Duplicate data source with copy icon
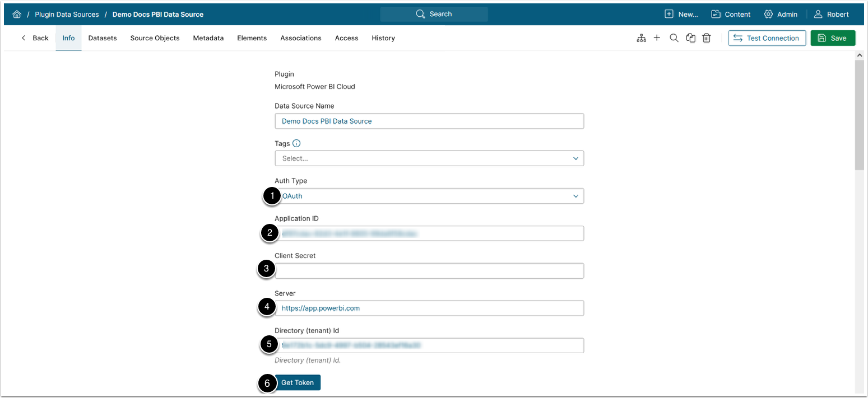The width and height of the screenshot is (868, 398). click(x=691, y=38)
